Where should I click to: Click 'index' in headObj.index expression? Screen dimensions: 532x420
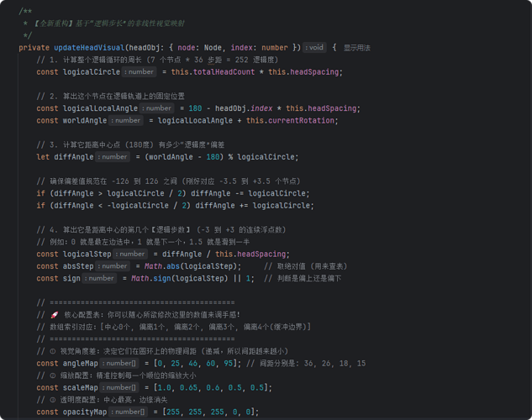(261, 108)
